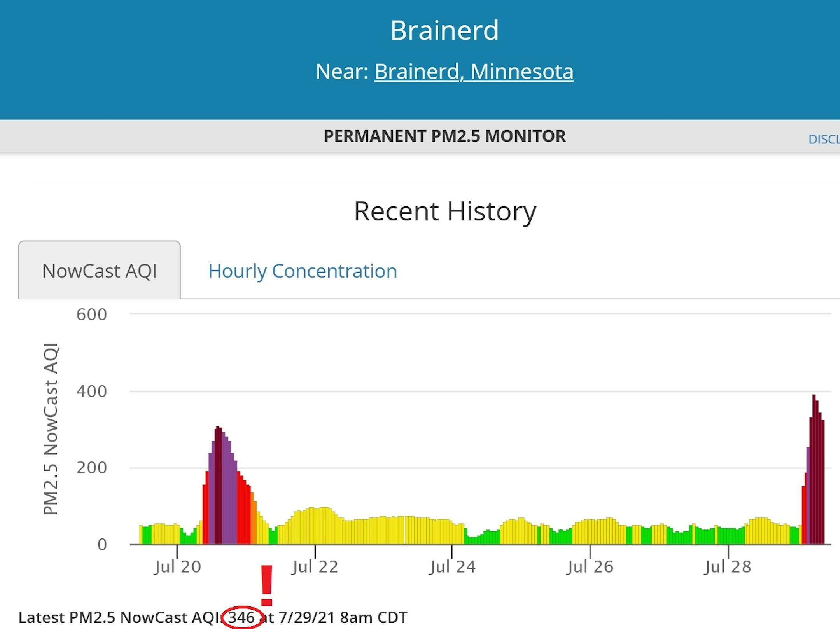Screen dimensions: 840x629
Task: Click the PM2.5 NowCast AQI vertical axis title
Action: click(51, 429)
